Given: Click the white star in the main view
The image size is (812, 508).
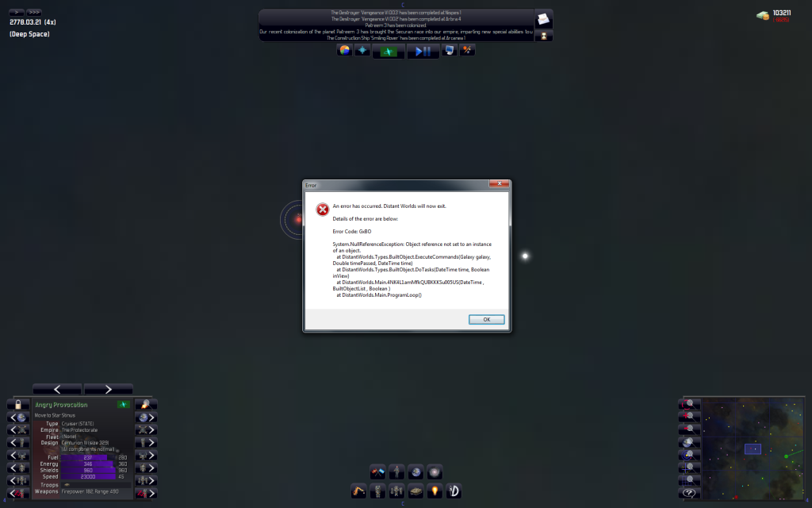Looking at the screenshot, I should pos(525,256).
